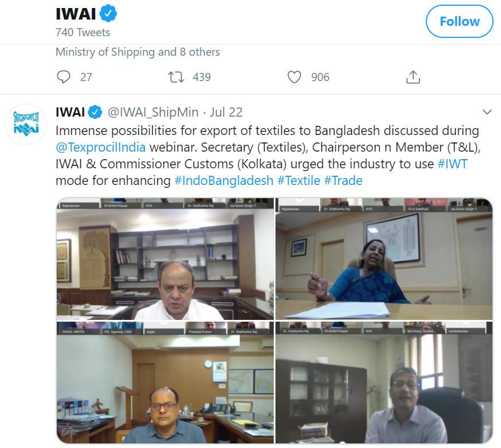Open the #Trade hashtag
The height and width of the screenshot is (448, 501).
point(344,181)
